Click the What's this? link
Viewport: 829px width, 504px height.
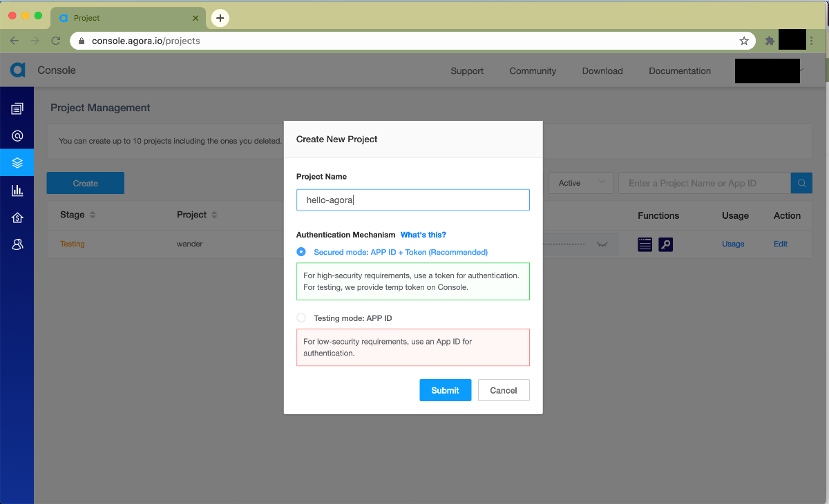tap(423, 235)
